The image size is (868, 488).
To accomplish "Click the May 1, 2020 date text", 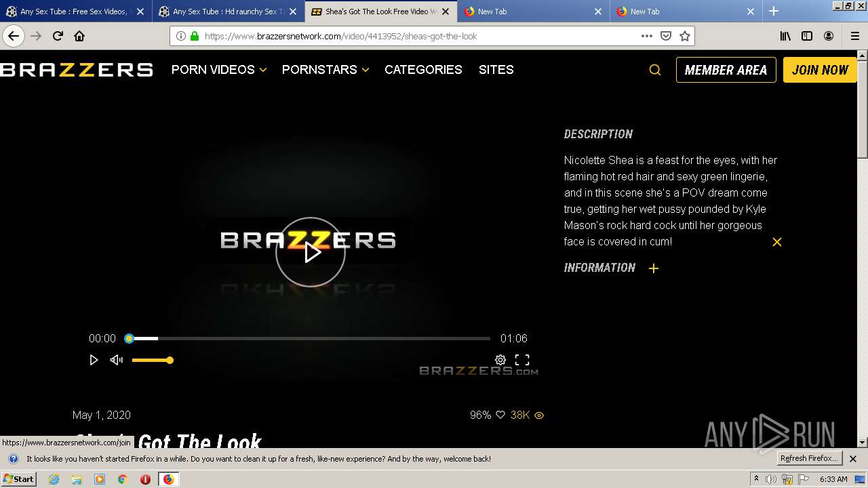I will 102,415.
